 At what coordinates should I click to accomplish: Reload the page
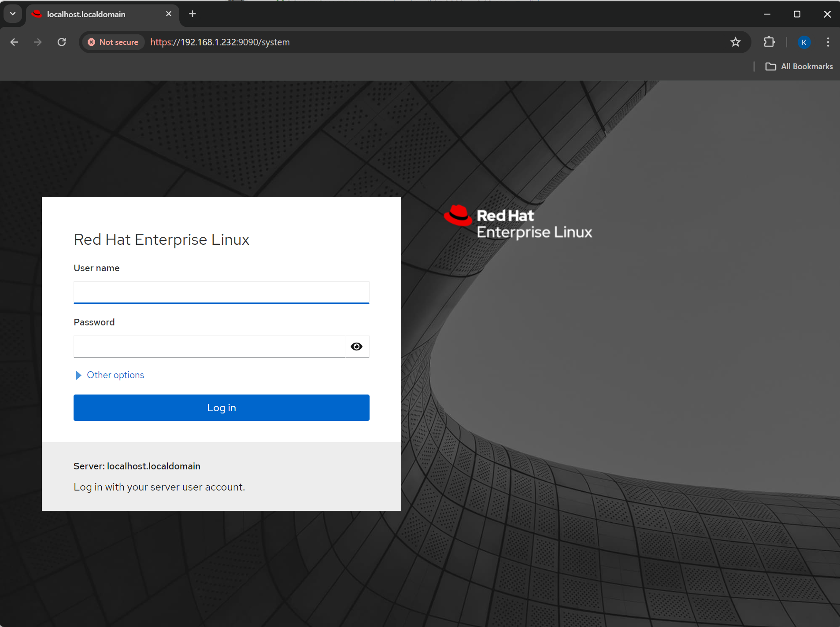[x=62, y=42]
